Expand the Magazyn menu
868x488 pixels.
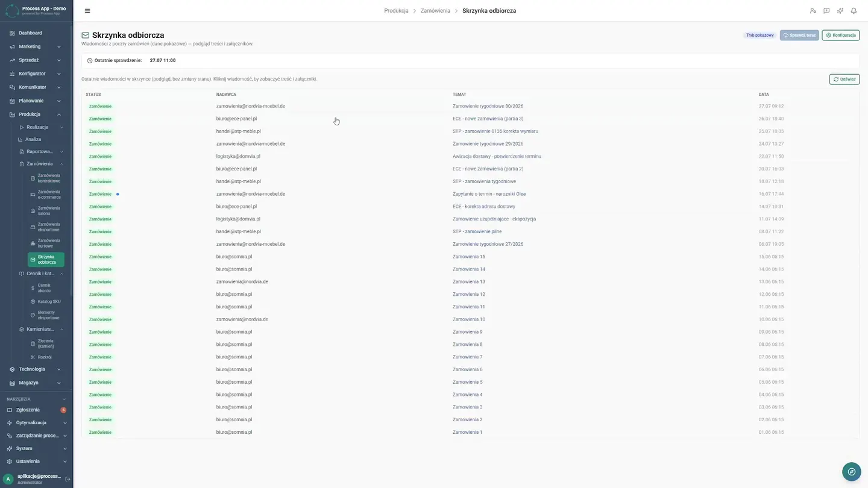(x=36, y=383)
